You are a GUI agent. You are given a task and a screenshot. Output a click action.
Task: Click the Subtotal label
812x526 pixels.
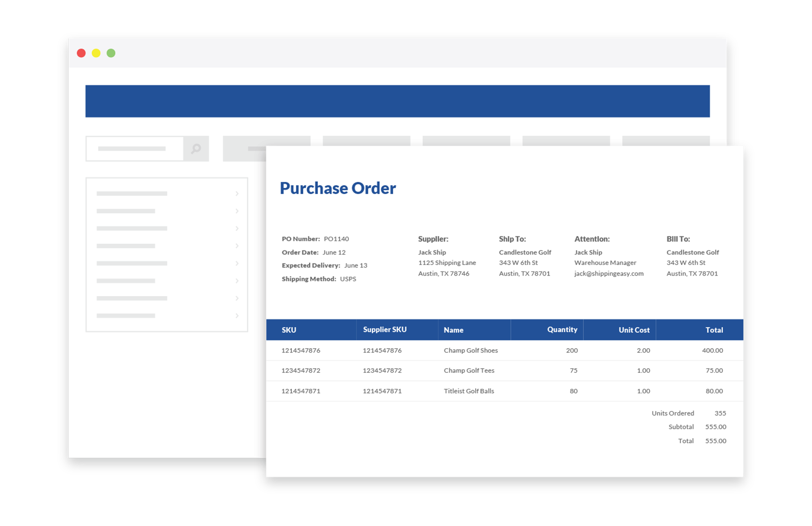coord(681,427)
